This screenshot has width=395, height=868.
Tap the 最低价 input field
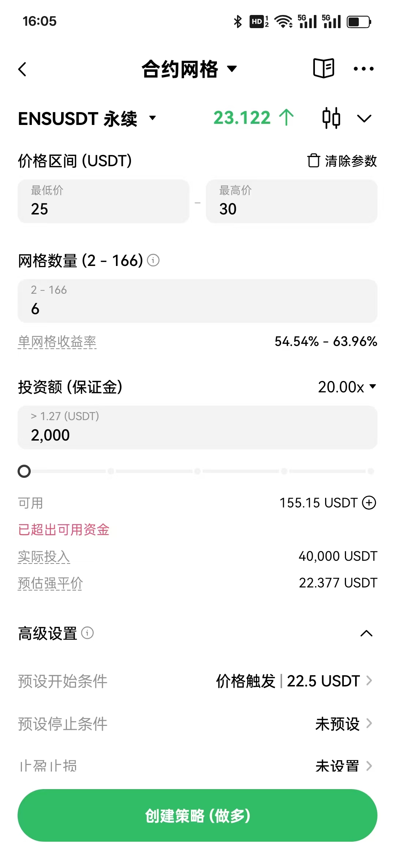104,201
